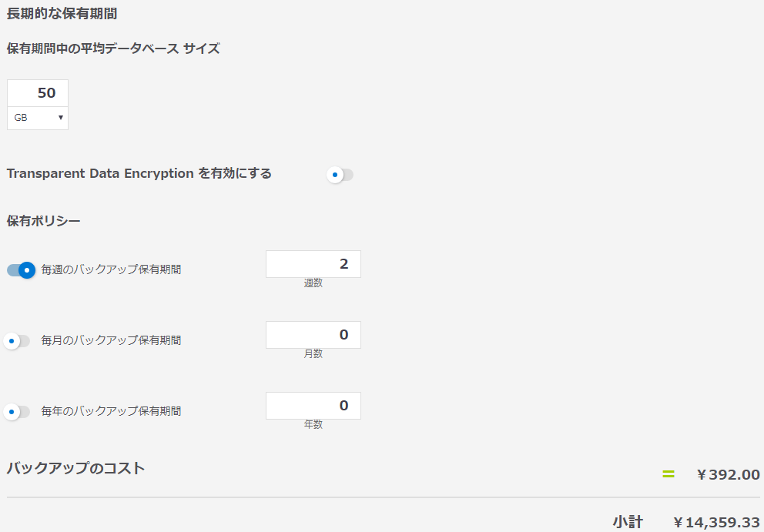Select the 月数 input field

pos(313,335)
